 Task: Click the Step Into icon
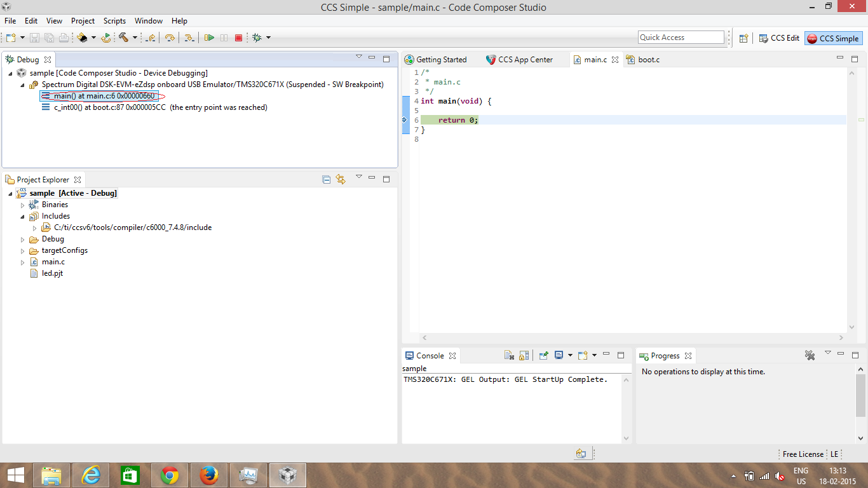pos(189,38)
